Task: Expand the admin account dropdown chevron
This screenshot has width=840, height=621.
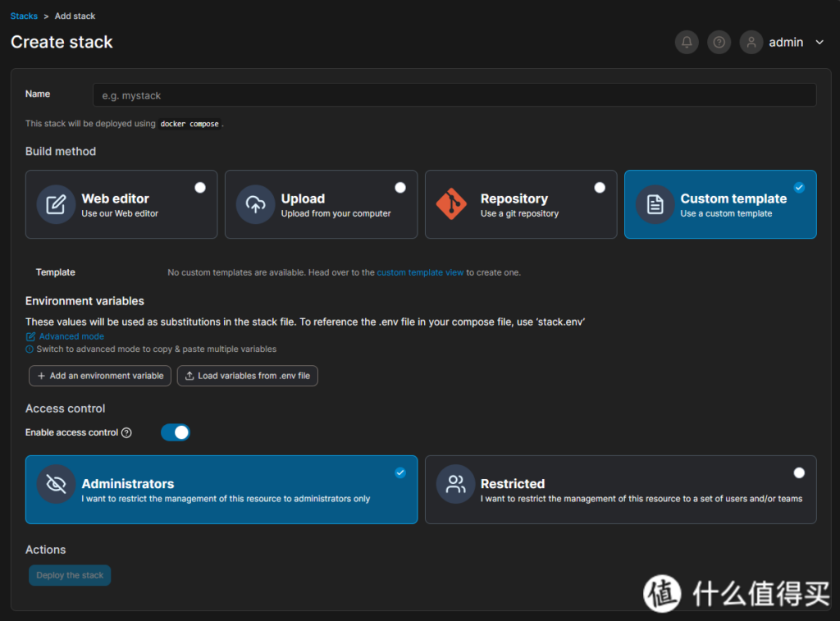Action: (819, 43)
